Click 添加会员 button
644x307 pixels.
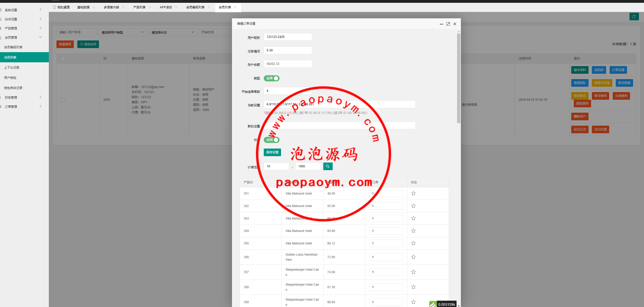(x=88, y=44)
